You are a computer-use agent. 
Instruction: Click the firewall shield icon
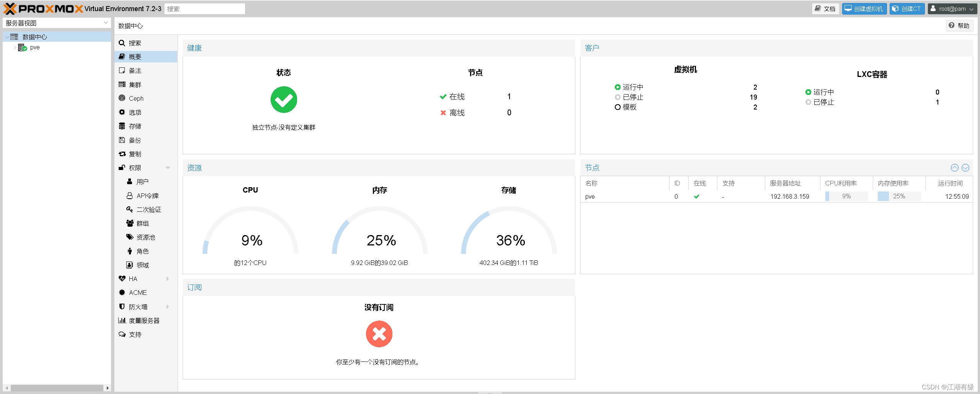coord(122,307)
